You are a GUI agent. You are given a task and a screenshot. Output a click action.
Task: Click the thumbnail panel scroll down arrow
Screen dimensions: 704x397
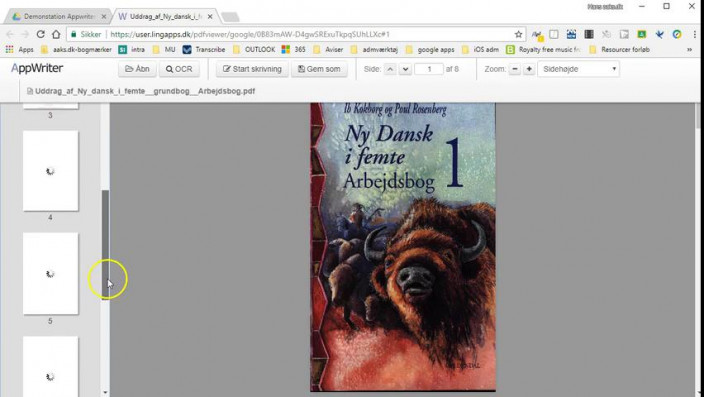click(x=106, y=393)
